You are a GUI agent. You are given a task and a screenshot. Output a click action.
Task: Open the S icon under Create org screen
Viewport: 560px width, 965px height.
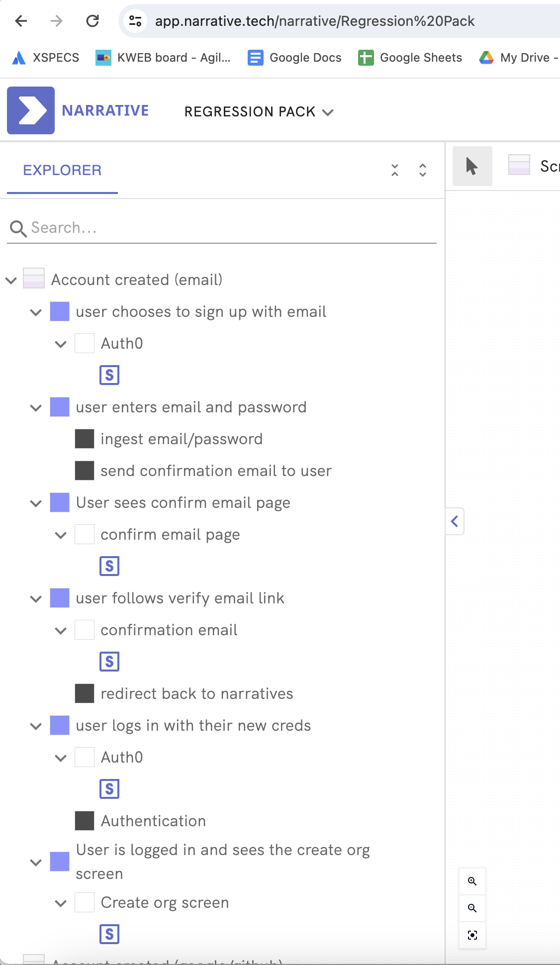pos(109,934)
